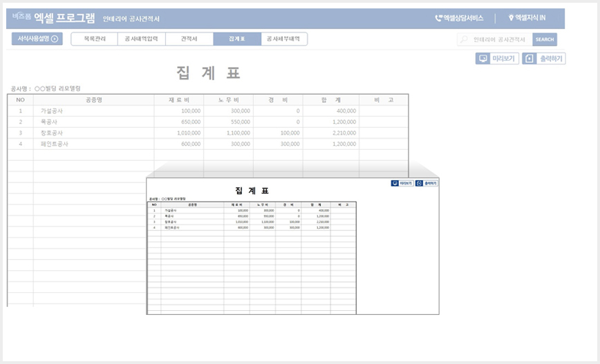Click the 미리보기 button in the preview sheet
This screenshot has height=364, width=600.
coord(402,184)
